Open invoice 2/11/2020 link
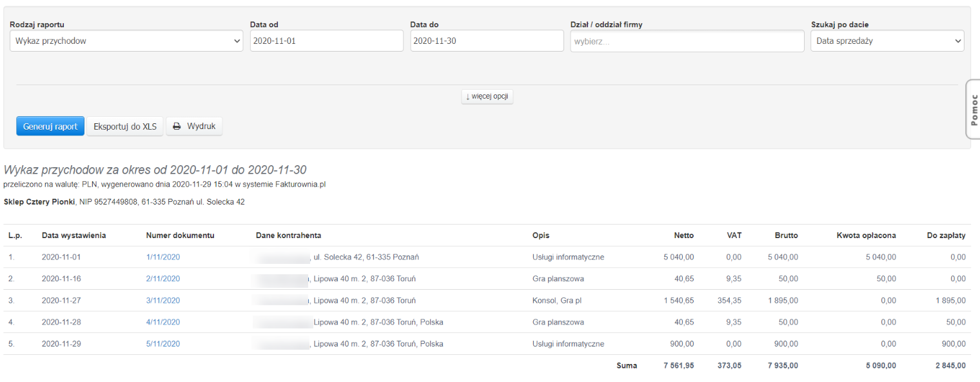The height and width of the screenshot is (382, 980). 163,279
